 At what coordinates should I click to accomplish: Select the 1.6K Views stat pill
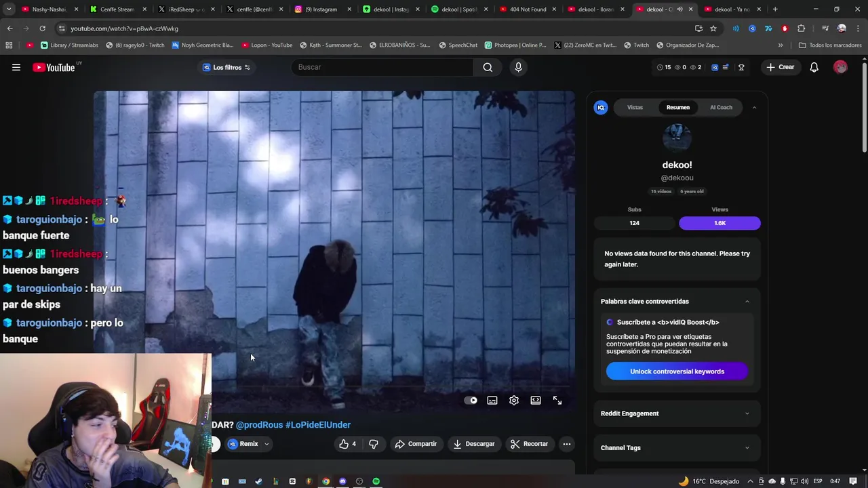click(x=719, y=223)
